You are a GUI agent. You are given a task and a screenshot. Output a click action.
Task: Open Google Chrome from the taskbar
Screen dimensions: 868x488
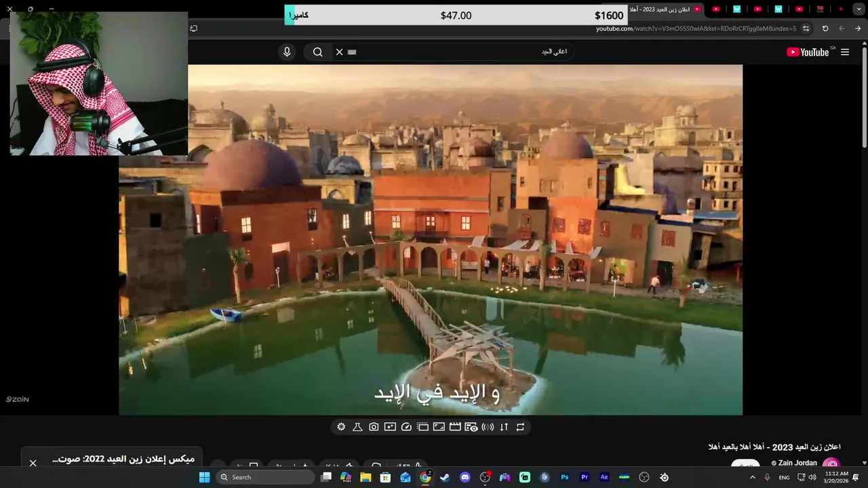(425, 477)
